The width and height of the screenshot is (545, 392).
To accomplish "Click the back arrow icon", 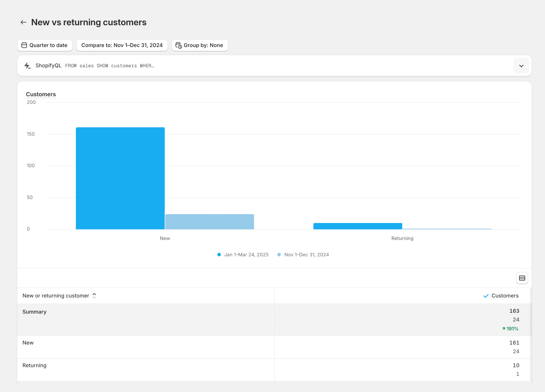I will (x=23, y=22).
